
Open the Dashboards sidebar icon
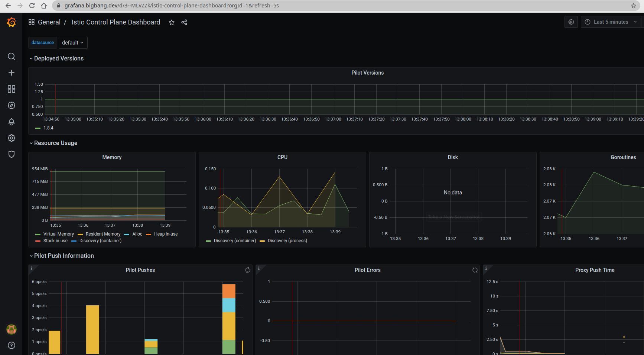[12, 89]
